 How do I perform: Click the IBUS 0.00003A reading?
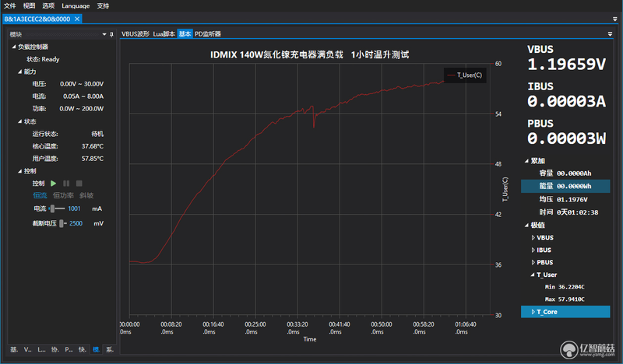567,102
